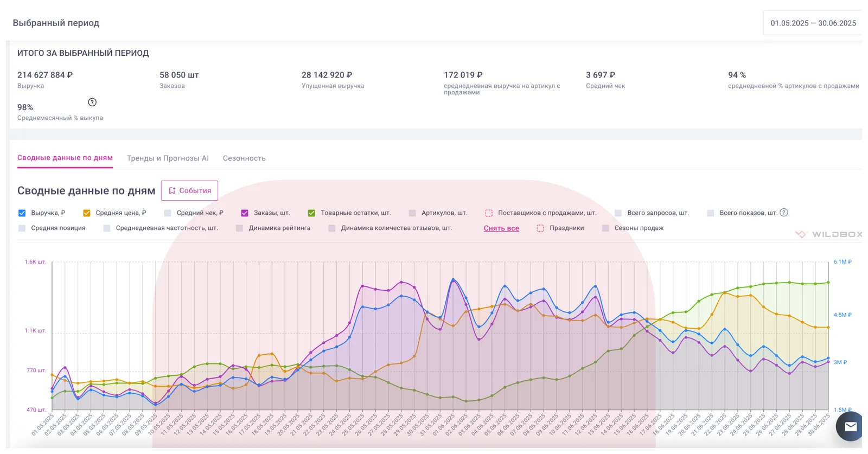This screenshot has width=868, height=454.
Task: Select the Сводные данные по дням tab
Action: (x=65, y=158)
